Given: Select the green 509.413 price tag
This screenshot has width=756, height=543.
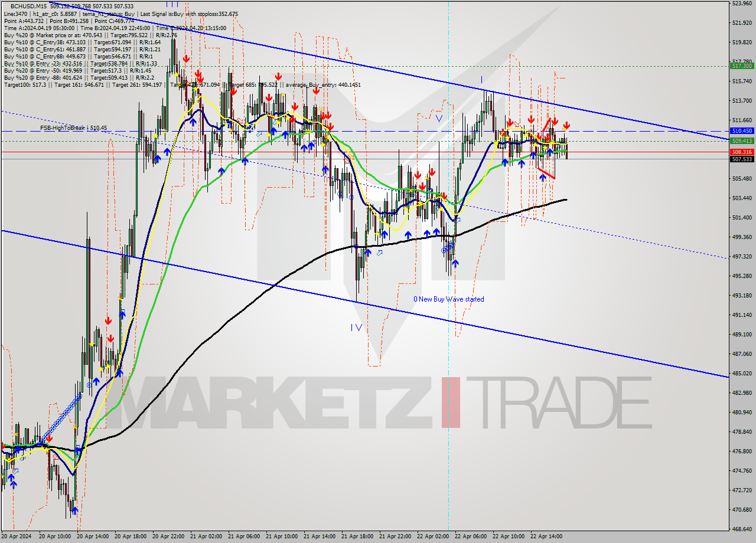Looking at the screenshot, I should tap(742, 141).
